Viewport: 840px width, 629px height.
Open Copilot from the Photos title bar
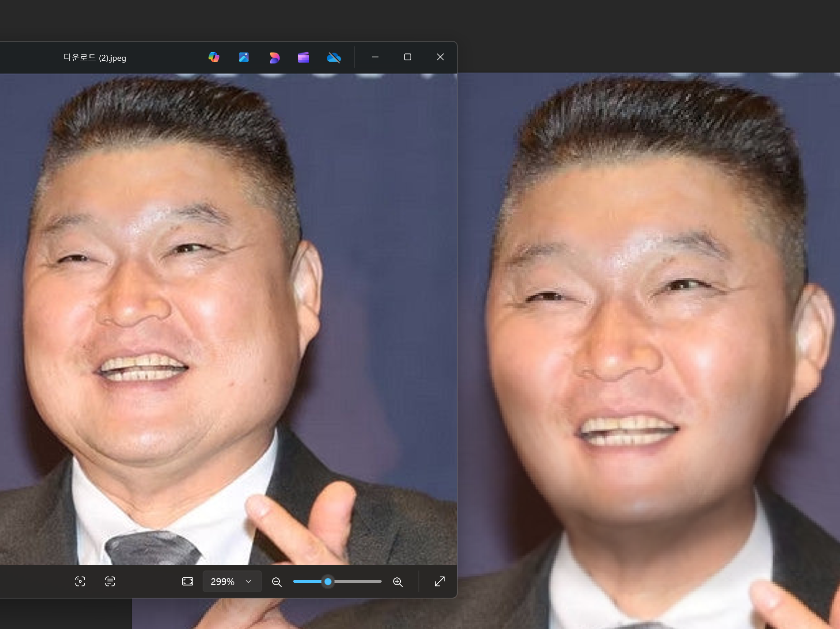coord(214,57)
